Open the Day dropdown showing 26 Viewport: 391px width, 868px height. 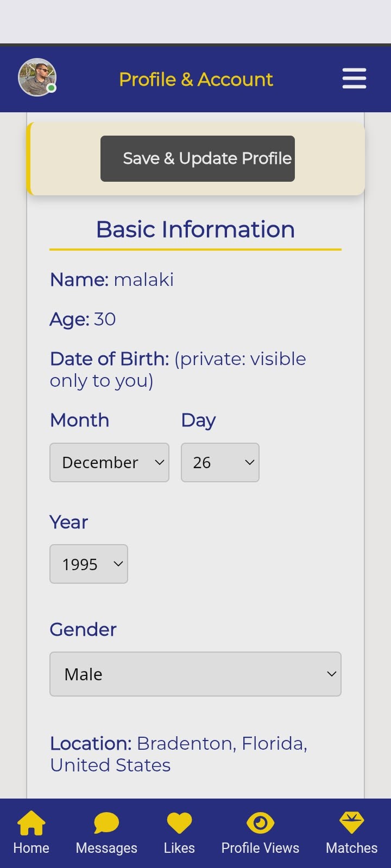tap(220, 463)
